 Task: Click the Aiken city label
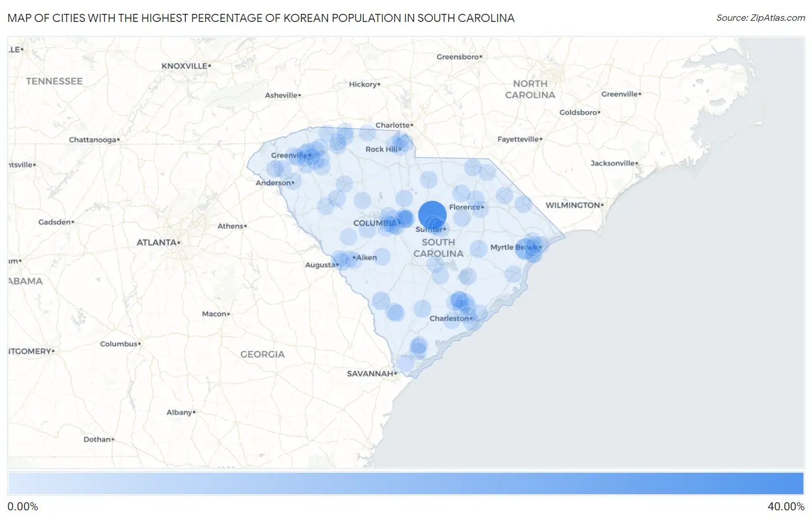point(366,257)
